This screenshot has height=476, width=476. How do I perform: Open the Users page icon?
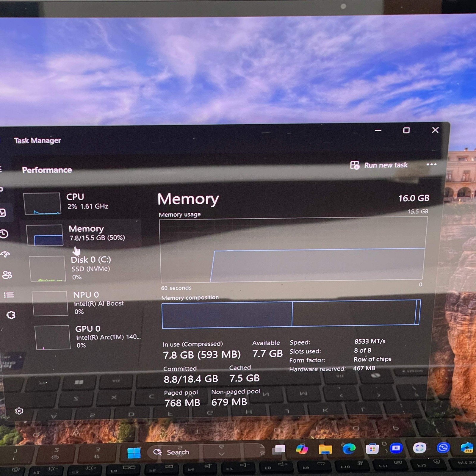pos(7,275)
